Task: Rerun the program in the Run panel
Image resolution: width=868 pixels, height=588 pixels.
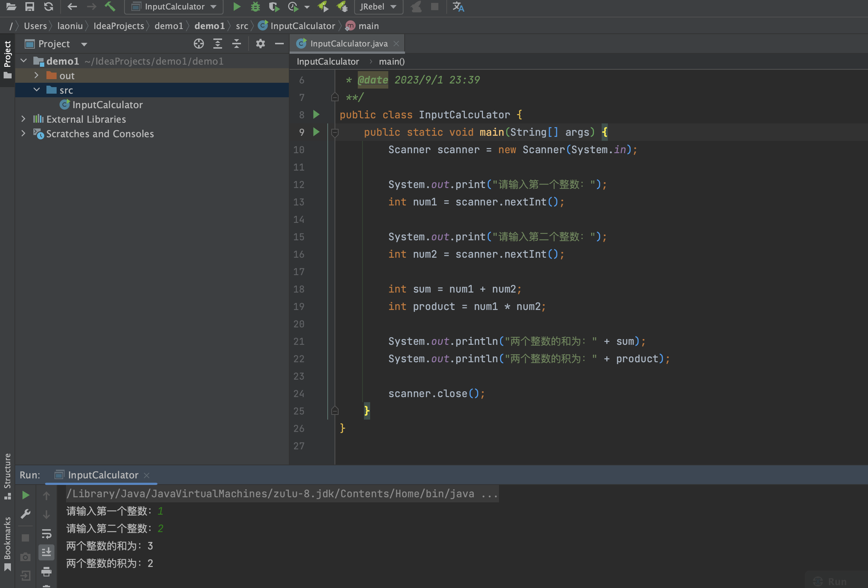Action: coord(25,495)
